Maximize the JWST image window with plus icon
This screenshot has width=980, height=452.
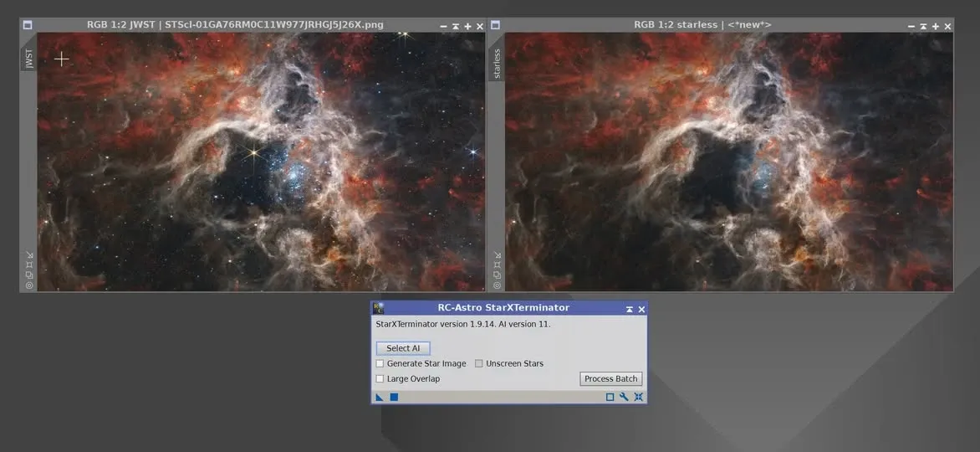pyautogui.click(x=467, y=26)
